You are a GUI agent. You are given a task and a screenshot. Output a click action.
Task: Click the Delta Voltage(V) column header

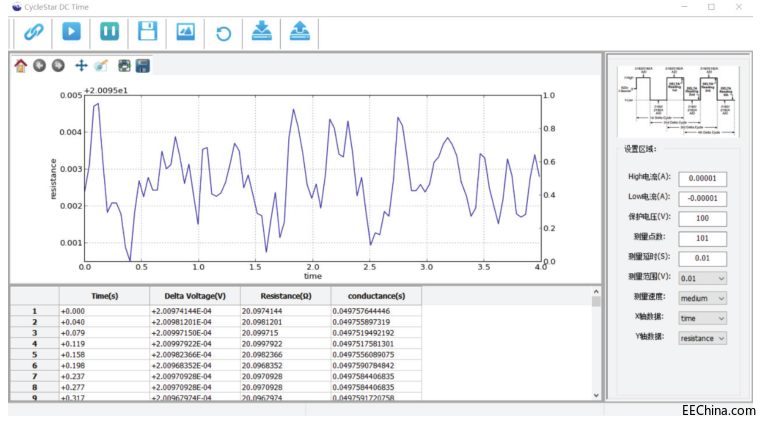195,296
